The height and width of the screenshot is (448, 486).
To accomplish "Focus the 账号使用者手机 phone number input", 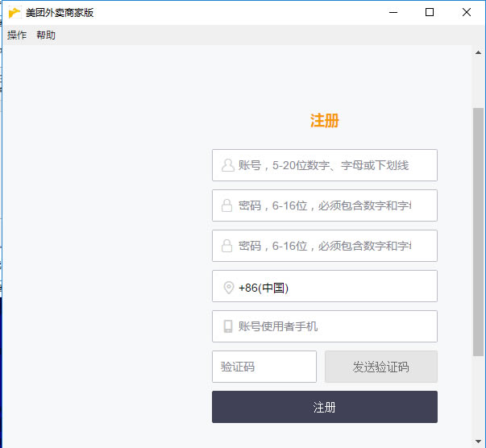I will pos(334,326).
